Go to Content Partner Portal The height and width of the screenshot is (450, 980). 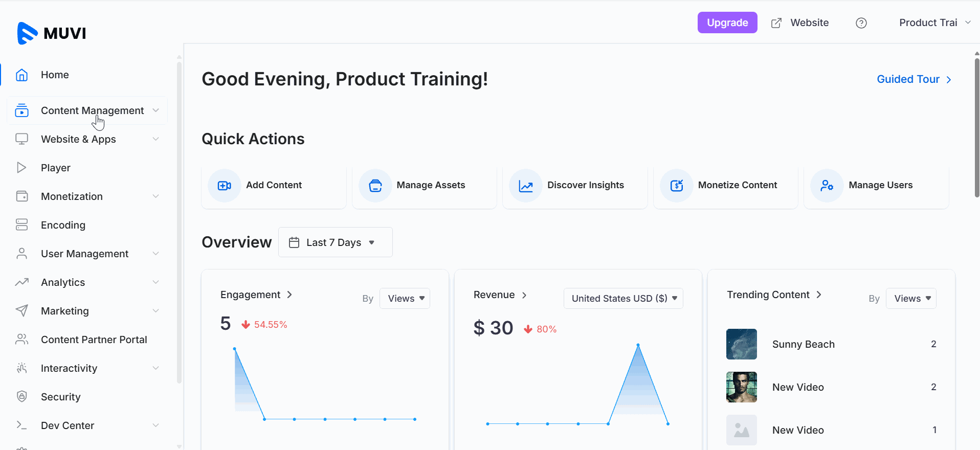tap(94, 340)
